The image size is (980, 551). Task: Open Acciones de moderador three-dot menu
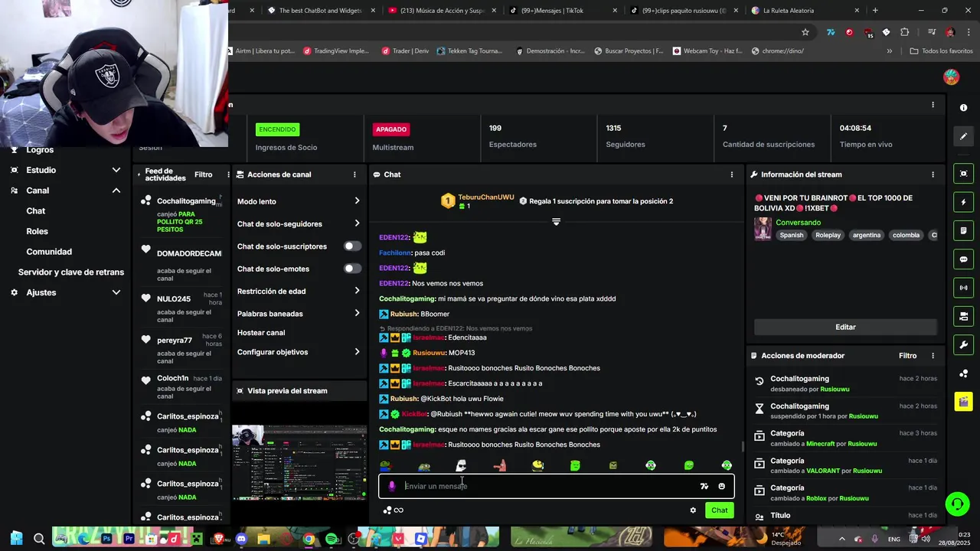pyautogui.click(x=933, y=356)
